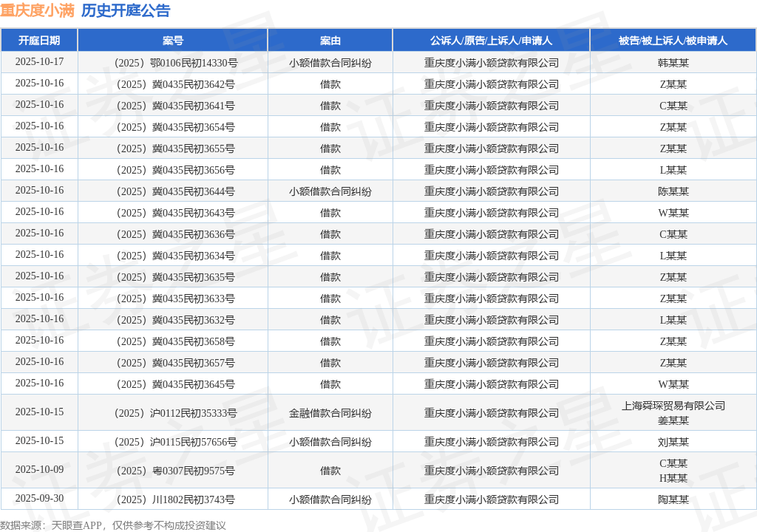Click 借款 in the 3642 row
The width and height of the screenshot is (757, 532).
[x=330, y=84]
